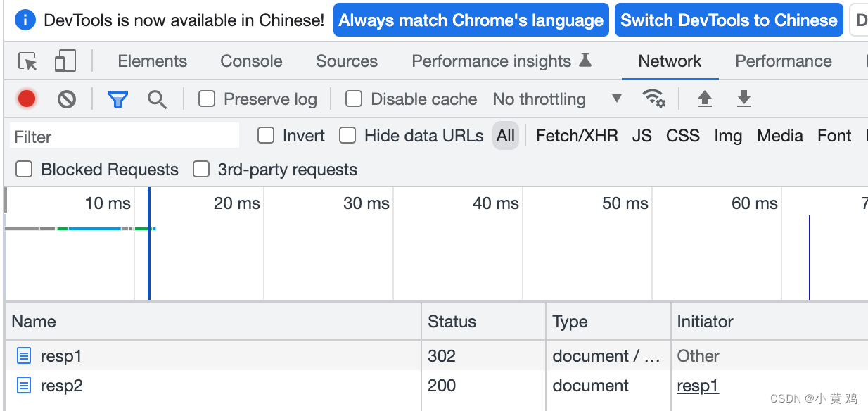Select the Network tab
Viewport: 868px width, 411px height.
point(670,61)
